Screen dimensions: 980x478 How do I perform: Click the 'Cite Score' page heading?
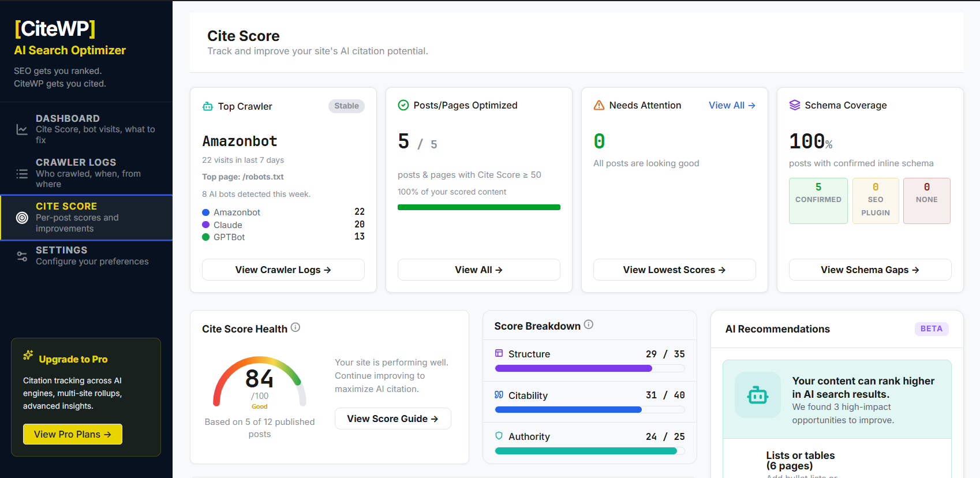pos(244,36)
